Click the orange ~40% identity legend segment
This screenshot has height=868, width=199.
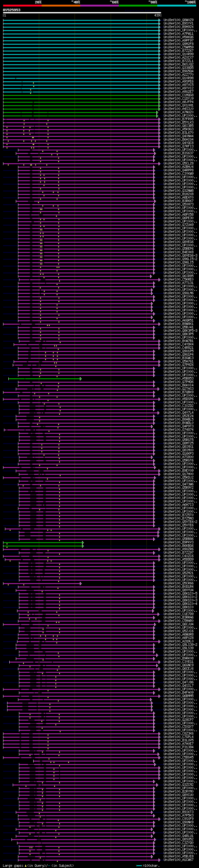click(x=61, y=5)
